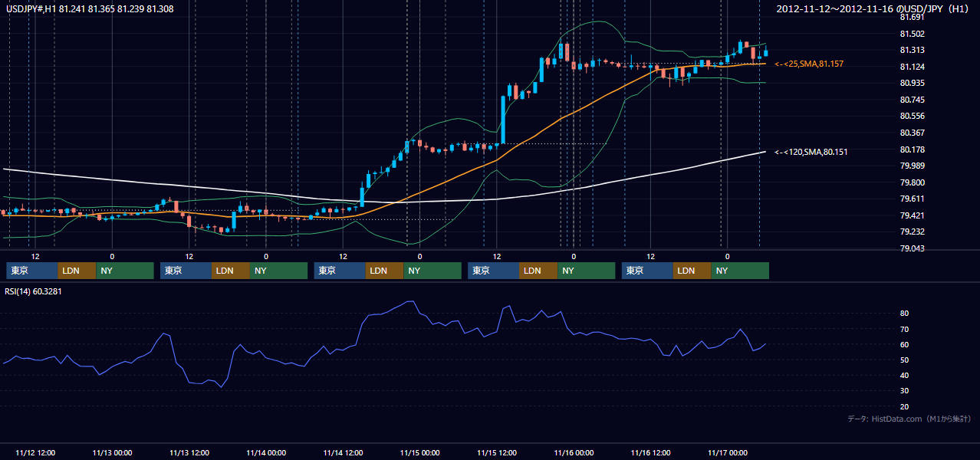Click the 81.691 price axis label
The width and height of the screenshot is (980, 460).
click(911, 17)
